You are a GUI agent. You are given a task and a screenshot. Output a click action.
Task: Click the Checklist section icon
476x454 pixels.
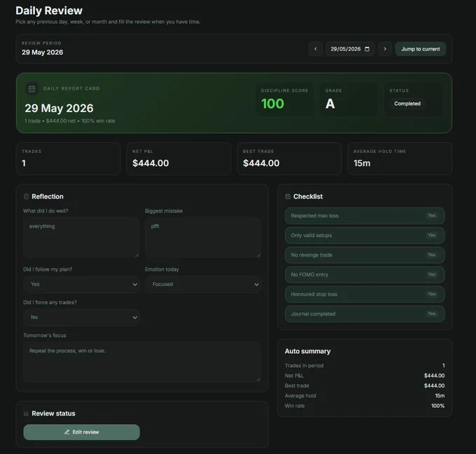288,197
